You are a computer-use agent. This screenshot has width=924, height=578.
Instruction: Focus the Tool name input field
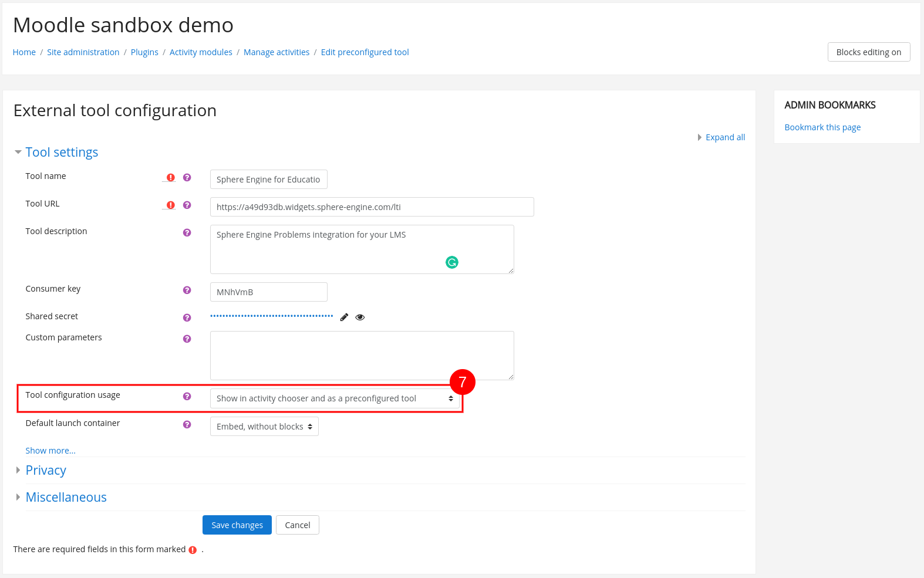point(269,180)
